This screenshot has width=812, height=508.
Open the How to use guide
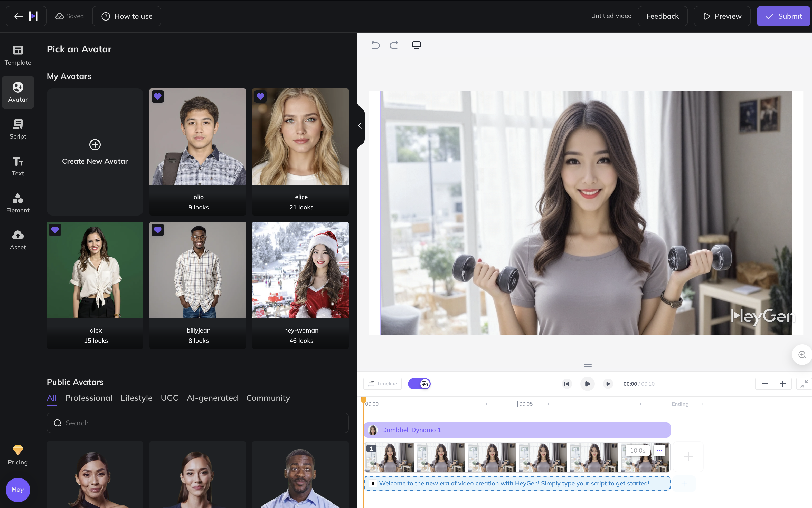[x=127, y=16]
